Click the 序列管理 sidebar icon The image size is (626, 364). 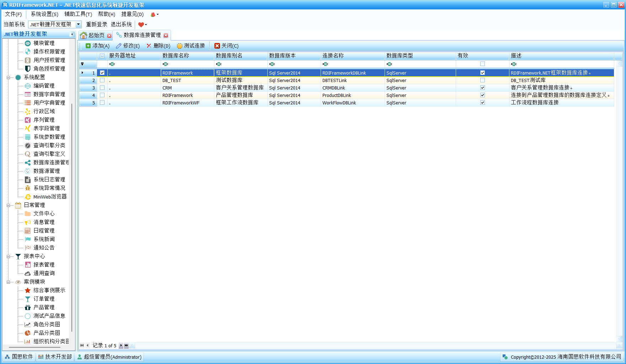click(28, 120)
